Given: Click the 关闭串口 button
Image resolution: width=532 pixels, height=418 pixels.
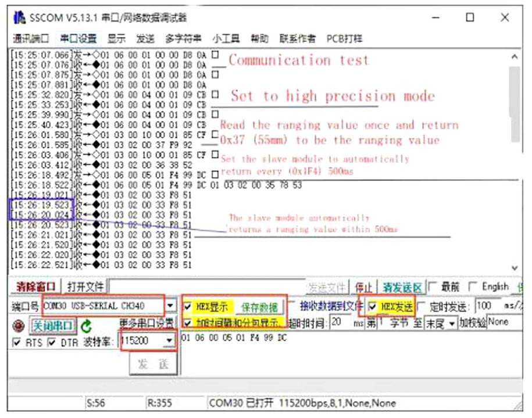Looking at the screenshot, I should click(x=52, y=326).
